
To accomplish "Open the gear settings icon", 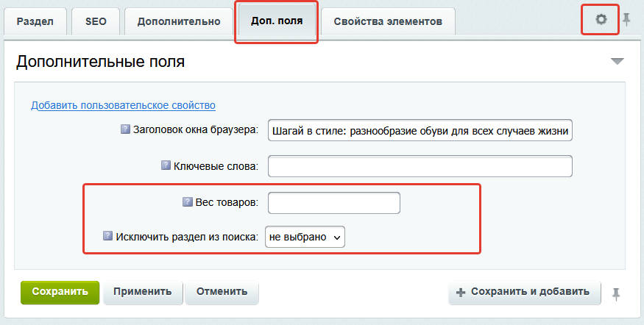I will pos(601,19).
